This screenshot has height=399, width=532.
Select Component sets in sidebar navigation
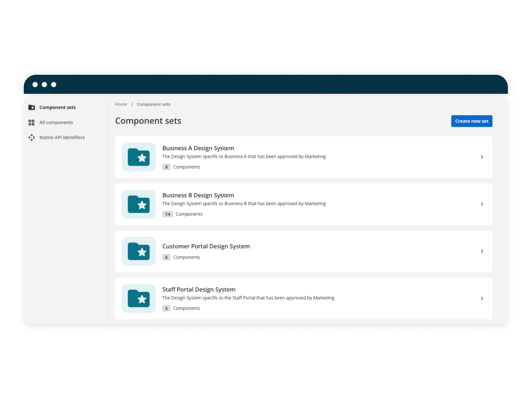(x=57, y=107)
